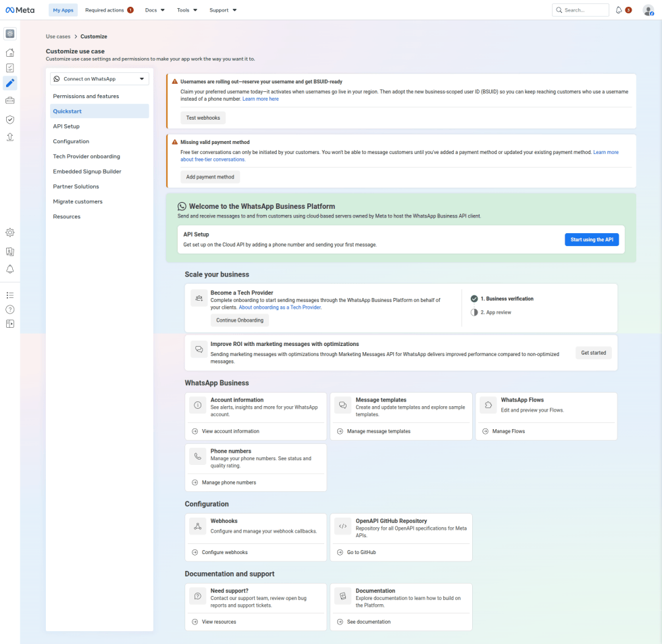Open the checklist (required actions) sidebar icon

pyautogui.click(x=10, y=68)
